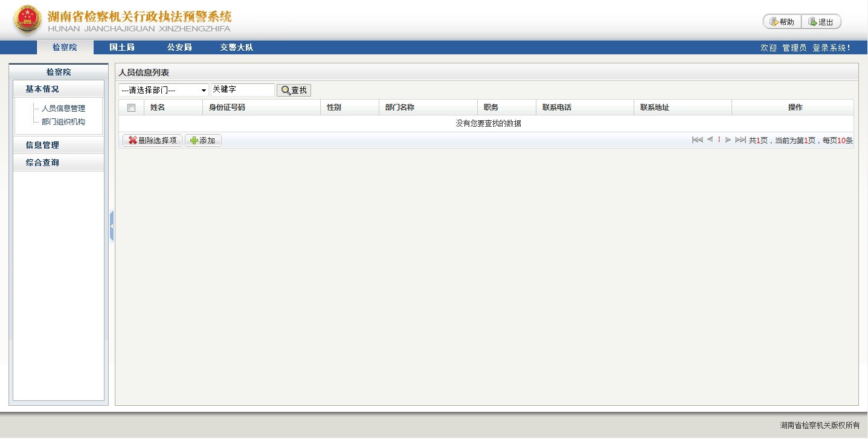Collapse the 基本情况 sidebar section
This screenshot has height=439, width=868.
(x=42, y=89)
